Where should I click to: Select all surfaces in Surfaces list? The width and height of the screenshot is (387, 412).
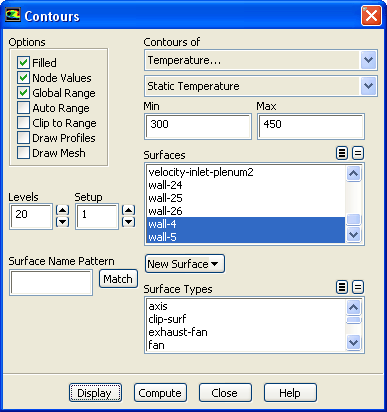[342, 153]
